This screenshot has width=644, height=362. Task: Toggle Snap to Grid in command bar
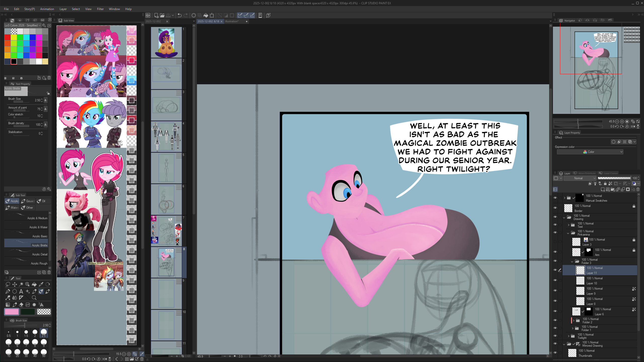pyautogui.click(x=252, y=15)
